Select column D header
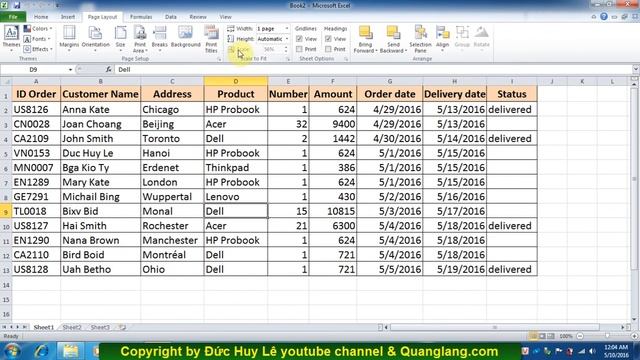Image resolution: width=640 pixels, height=360 pixels. click(x=236, y=81)
